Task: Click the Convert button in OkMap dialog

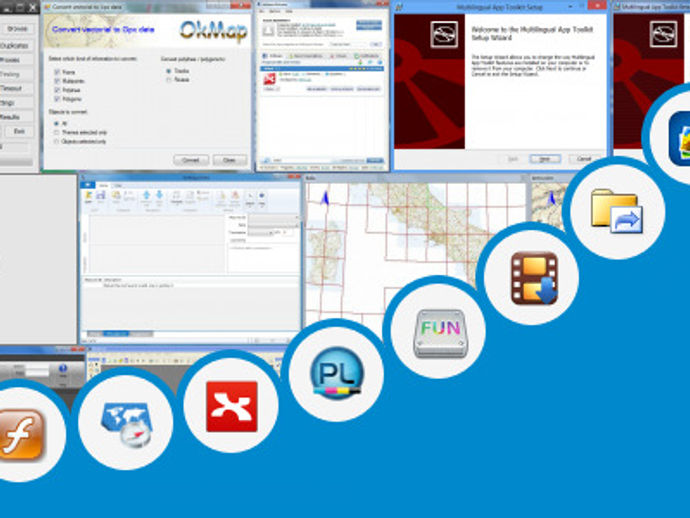Action: (191, 160)
